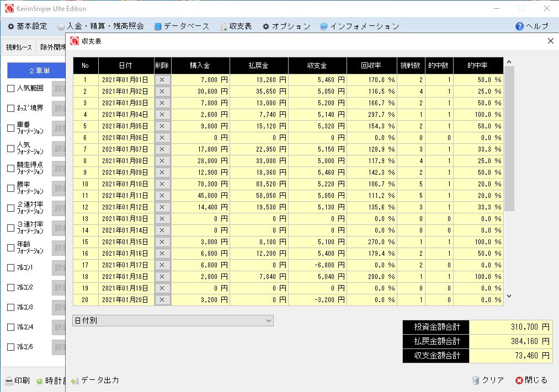Toggle the 人気フォーメーション checkbox
This screenshot has height=392, width=559.
click(x=11, y=148)
